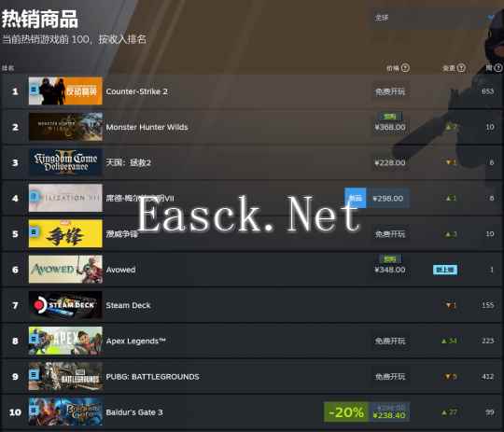Click the Avowed game thumbnail

pyautogui.click(x=65, y=270)
